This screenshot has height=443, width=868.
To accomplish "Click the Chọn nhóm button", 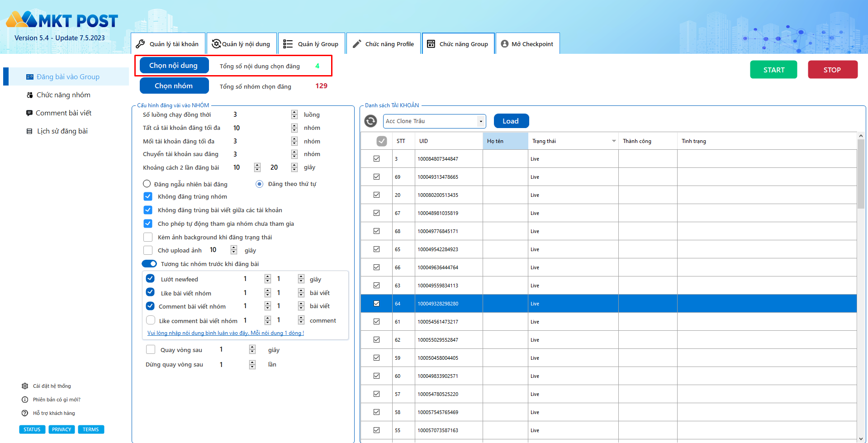I will 174,86.
